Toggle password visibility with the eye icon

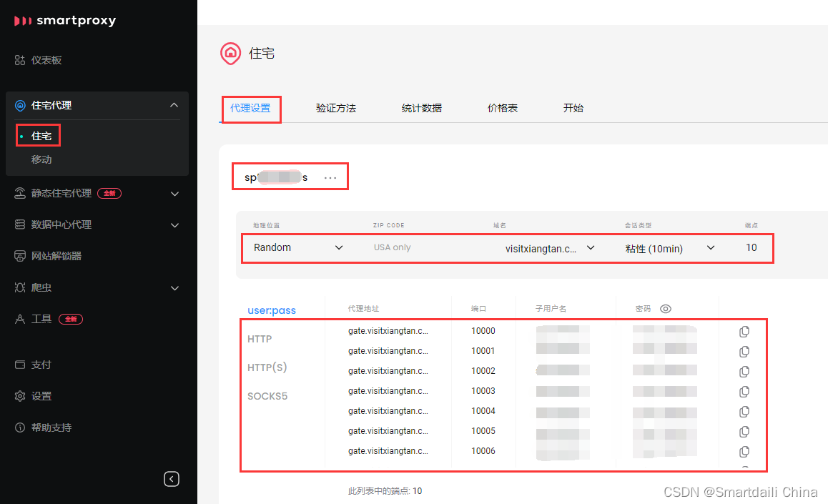pos(666,309)
